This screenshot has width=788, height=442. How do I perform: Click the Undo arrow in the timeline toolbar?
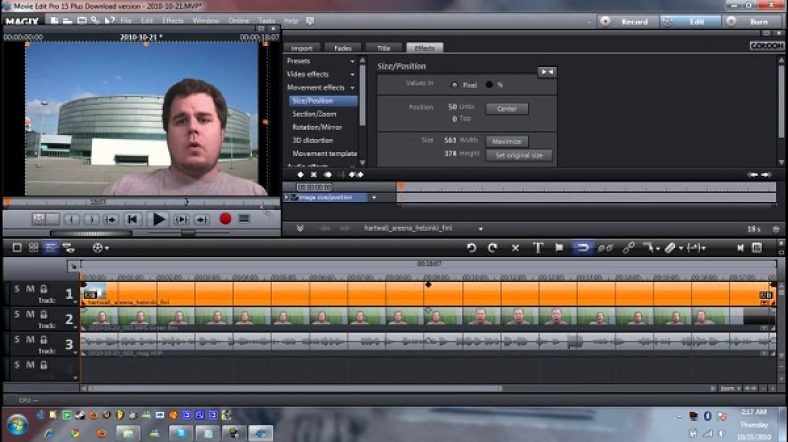[472, 247]
